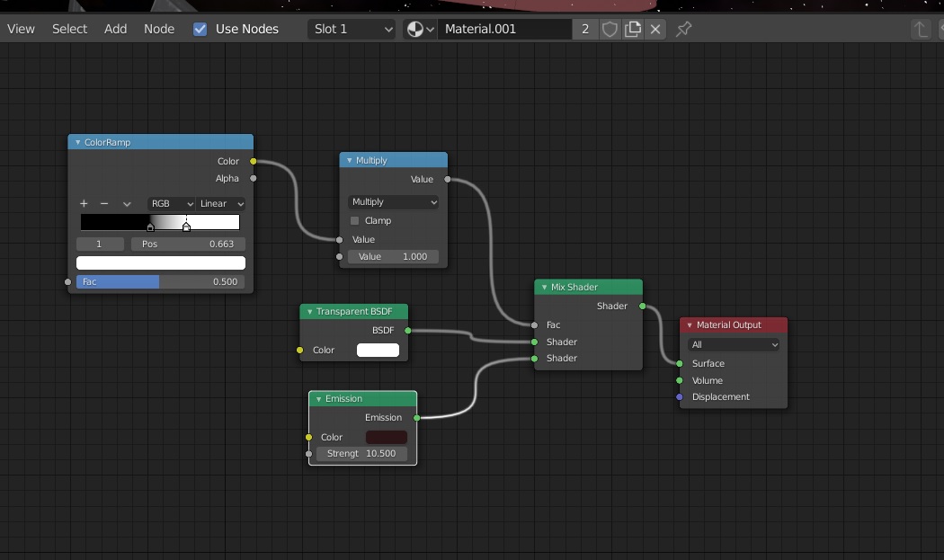Viewport: 944px width, 560px height.
Task: Collapse the Material Output node
Action: [x=690, y=324]
